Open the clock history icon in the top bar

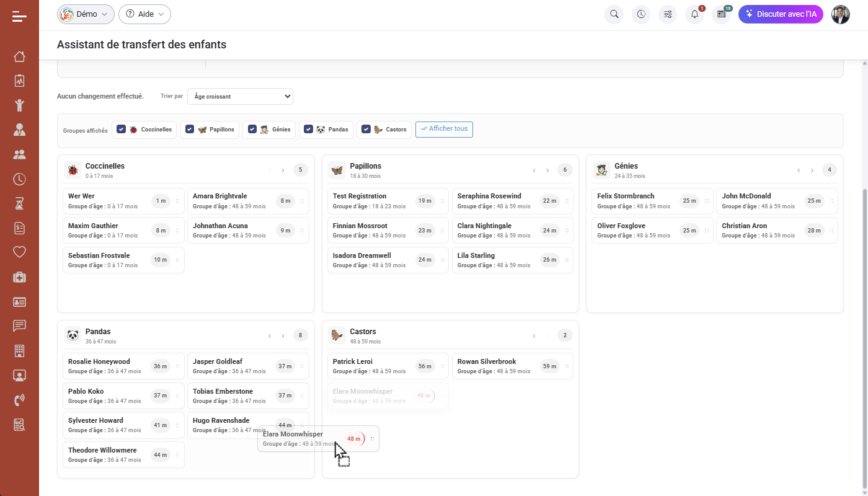pos(641,14)
